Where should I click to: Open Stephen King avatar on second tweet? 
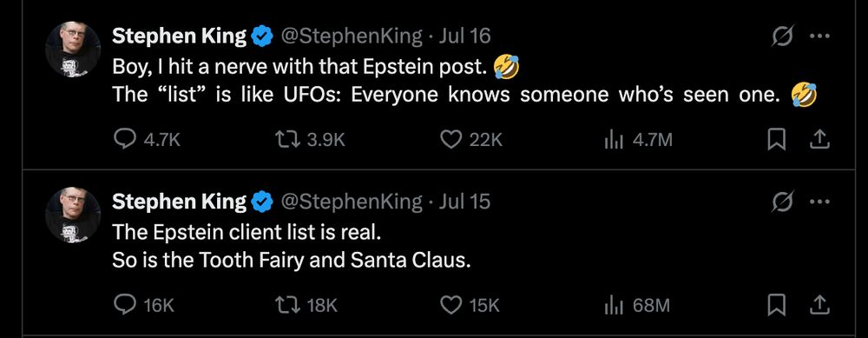pos(73,215)
